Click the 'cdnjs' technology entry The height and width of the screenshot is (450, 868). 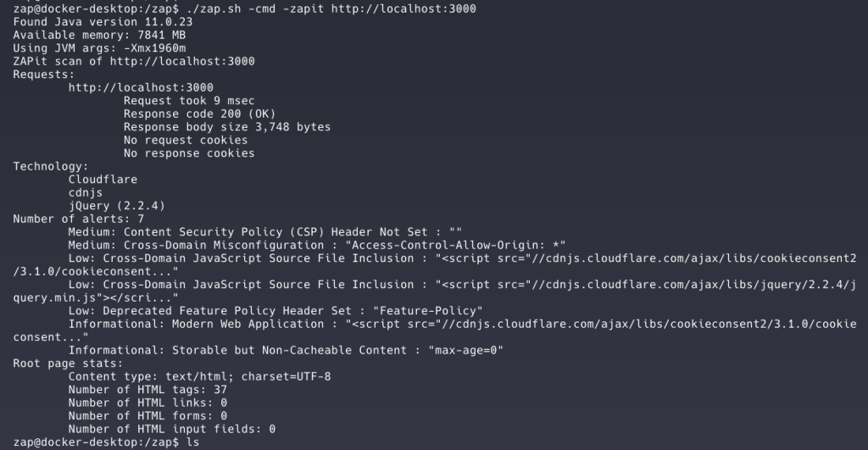(x=86, y=192)
